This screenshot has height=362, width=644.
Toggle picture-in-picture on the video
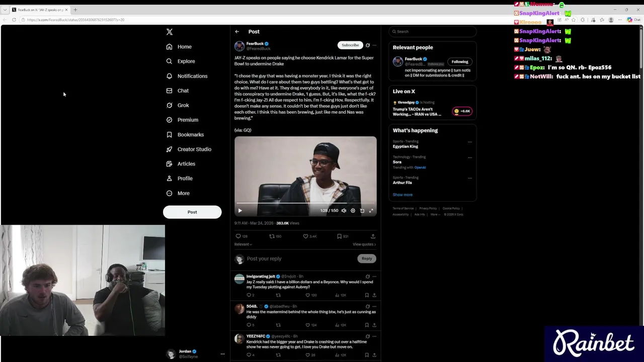coord(362,211)
